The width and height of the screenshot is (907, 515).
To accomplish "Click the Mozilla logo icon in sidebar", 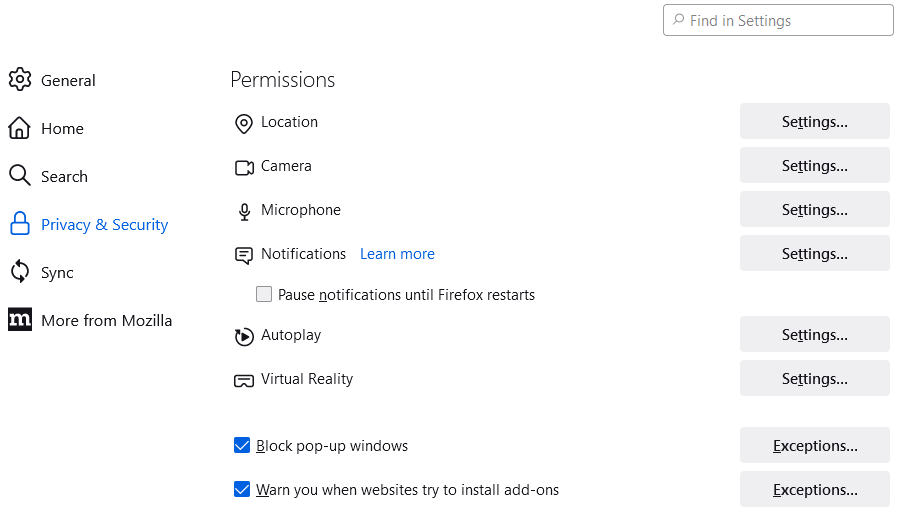I will [20, 319].
